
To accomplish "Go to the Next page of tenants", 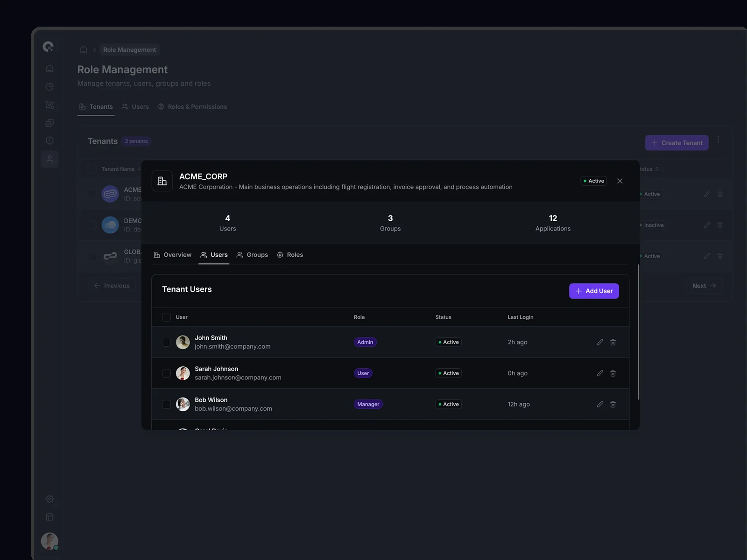I will pos(704,286).
